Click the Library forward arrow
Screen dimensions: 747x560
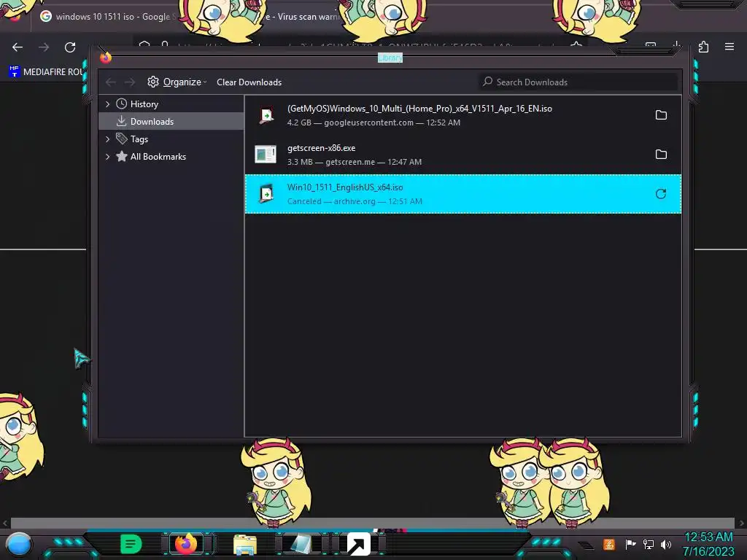tap(130, 82)
